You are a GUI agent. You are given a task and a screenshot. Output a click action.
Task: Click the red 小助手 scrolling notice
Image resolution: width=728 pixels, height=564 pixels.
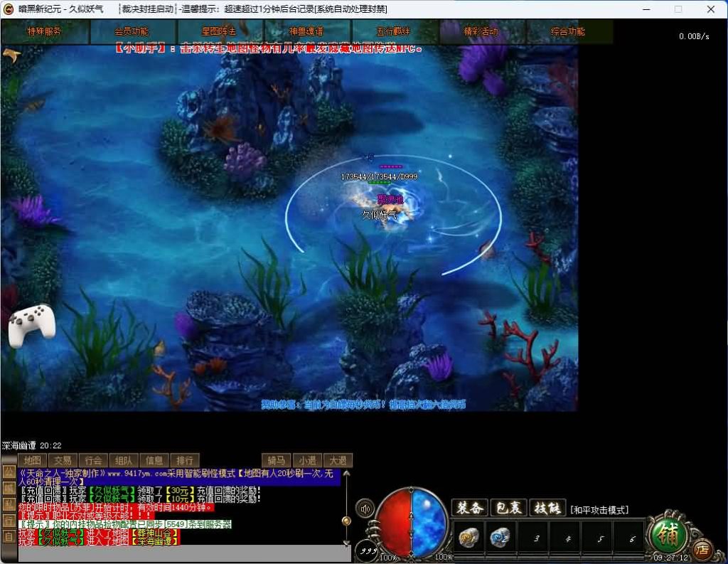coord(269,48)
